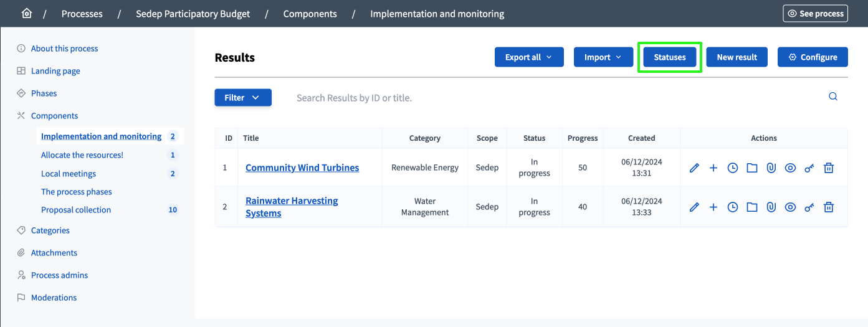868x327 pixels.
Task: Click the folder icon for Rainwater Harvesting Systems
Action: click(x=752, y=207)
